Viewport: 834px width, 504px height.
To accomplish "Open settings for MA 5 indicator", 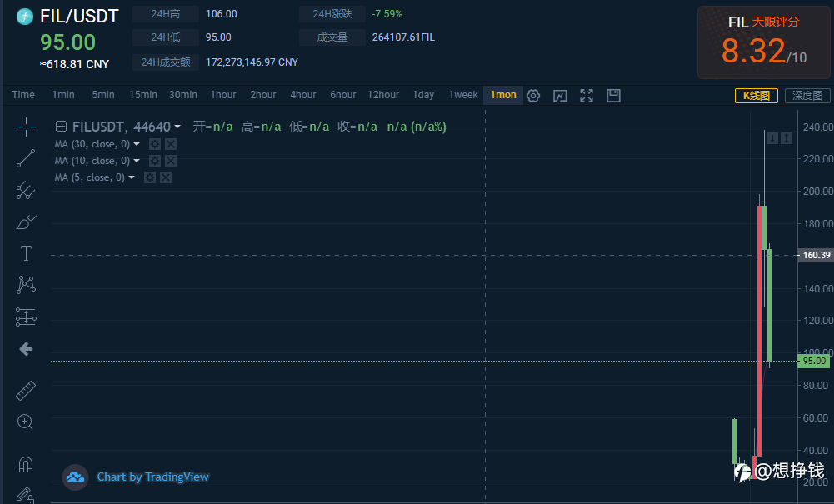I will pyautogui.click(x=150, y=177).
